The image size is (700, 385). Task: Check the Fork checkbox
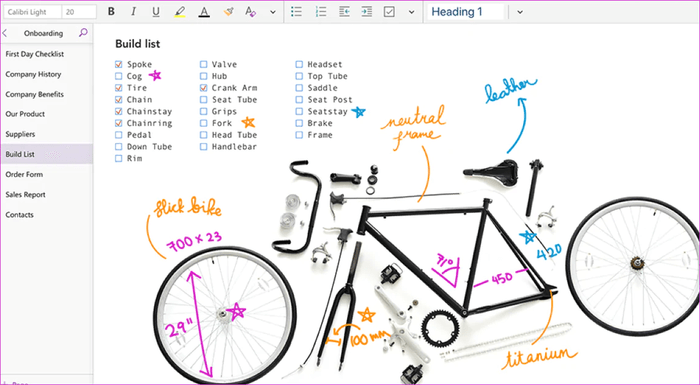click(204, 123)
